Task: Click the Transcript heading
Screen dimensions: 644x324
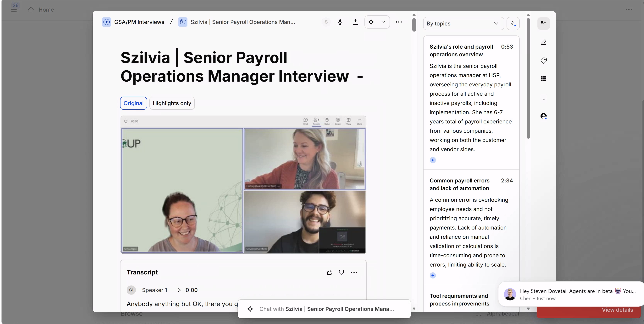Action: [x=142, y=272]
